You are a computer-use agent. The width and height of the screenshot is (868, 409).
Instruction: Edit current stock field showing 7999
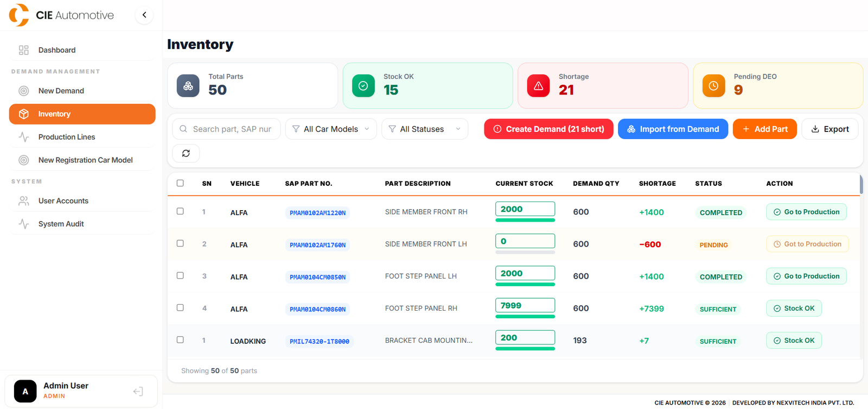(x=525, y=305)
